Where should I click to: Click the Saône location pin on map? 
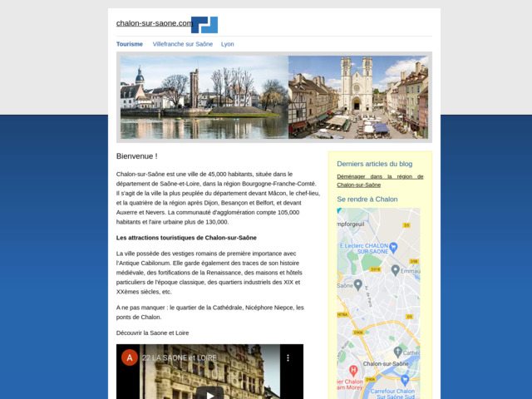(x=357, y=284)
